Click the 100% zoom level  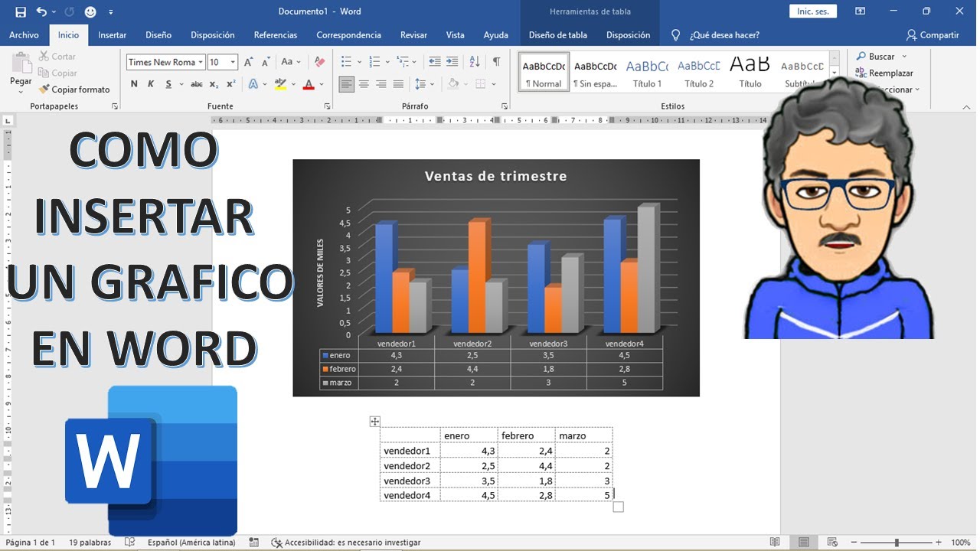pyautogui.click(x=961, y=543)
